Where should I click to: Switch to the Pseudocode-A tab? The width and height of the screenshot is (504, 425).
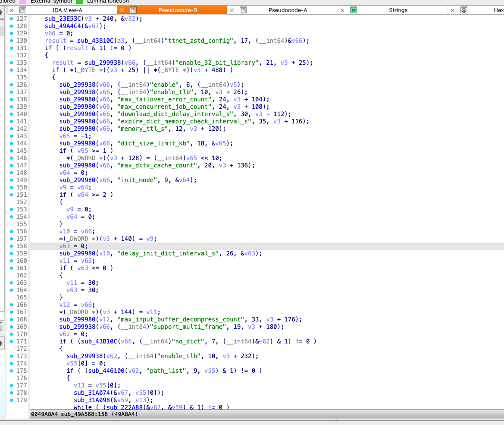pyautogui.click(x=288, y=10)
